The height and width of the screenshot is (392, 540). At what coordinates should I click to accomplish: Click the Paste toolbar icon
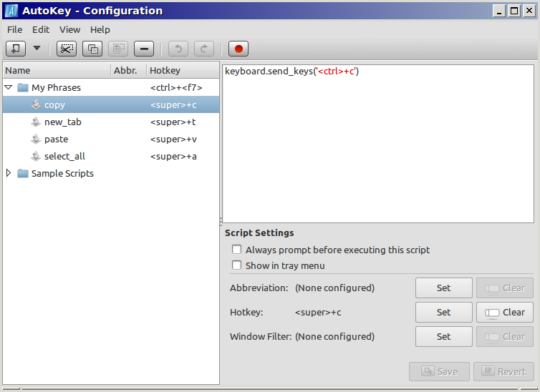[118, 49]
